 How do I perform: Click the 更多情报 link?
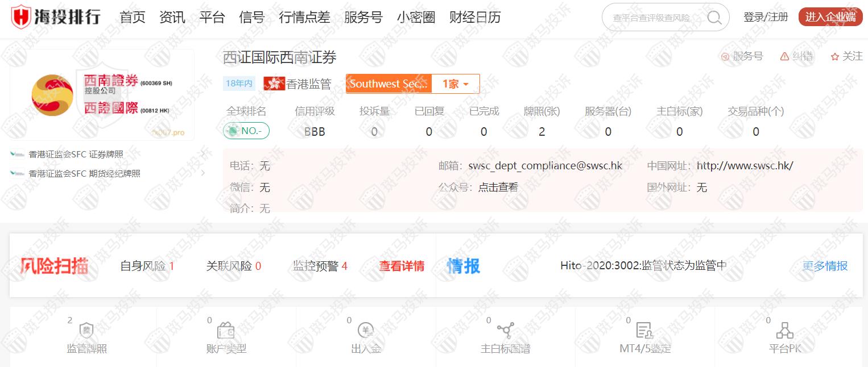tap(825, 266)
